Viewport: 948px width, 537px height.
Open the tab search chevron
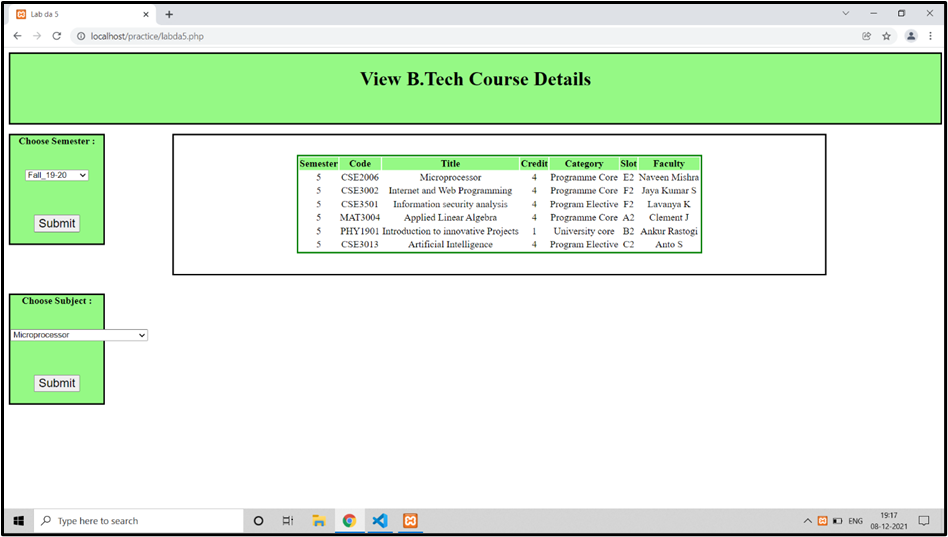coord(846,13)
